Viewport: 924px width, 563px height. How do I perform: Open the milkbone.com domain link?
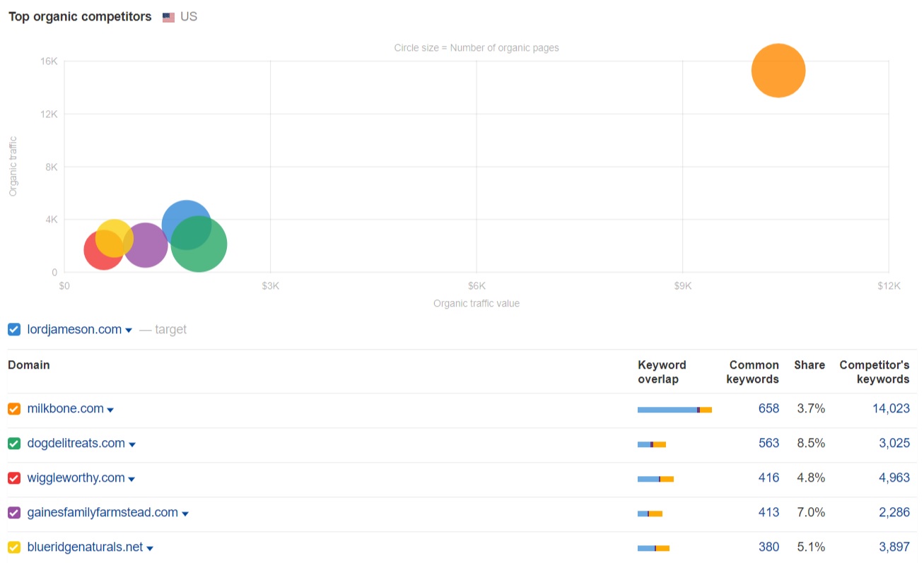point(65,409)
